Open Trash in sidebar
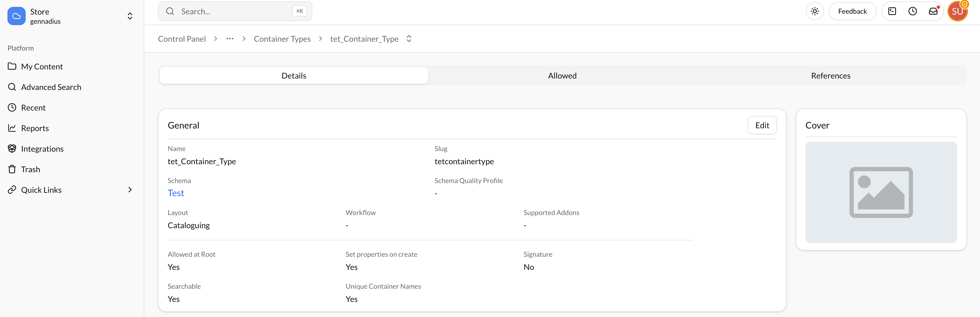 (x=31, y=170)
